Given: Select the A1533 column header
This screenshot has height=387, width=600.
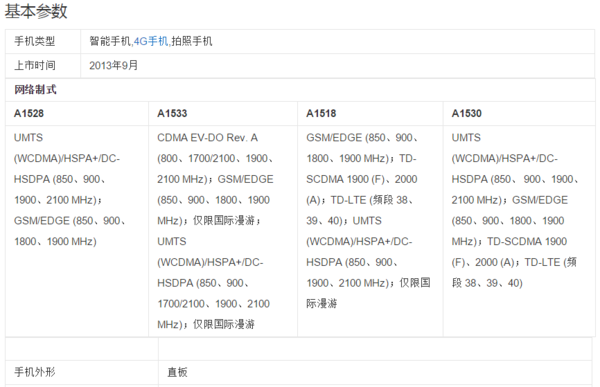Looking at the screenshot, I should (x=223, y=114).
